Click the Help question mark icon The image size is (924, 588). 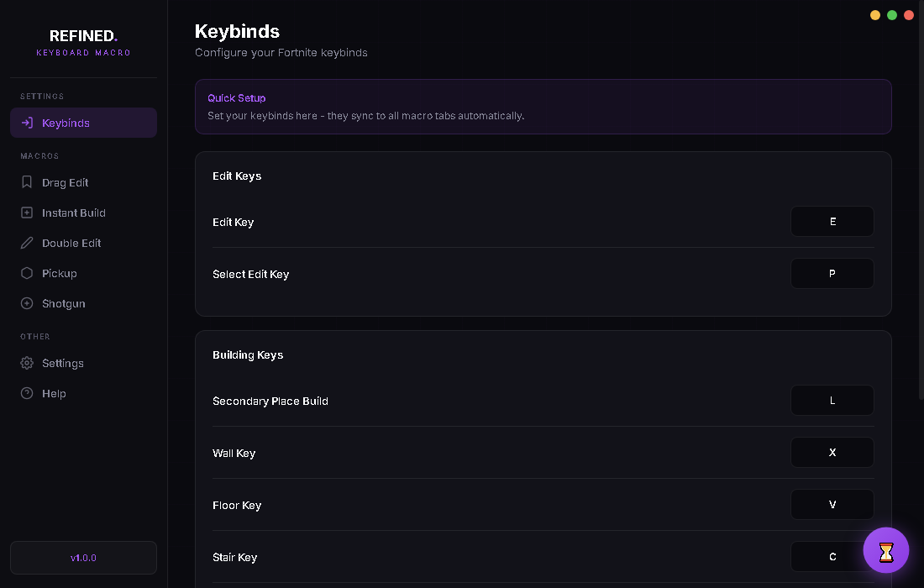[x=26, y=393]
